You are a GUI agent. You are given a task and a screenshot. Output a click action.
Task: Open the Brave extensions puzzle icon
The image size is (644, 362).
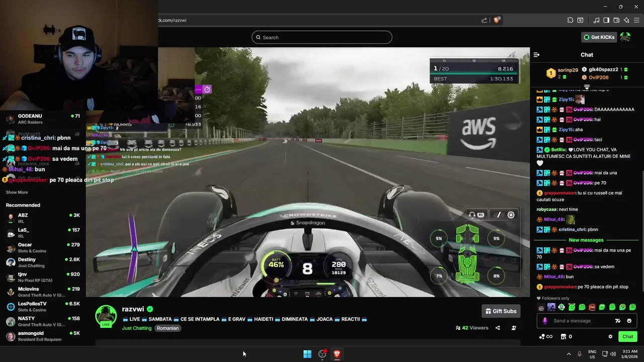tap(570, 20)
